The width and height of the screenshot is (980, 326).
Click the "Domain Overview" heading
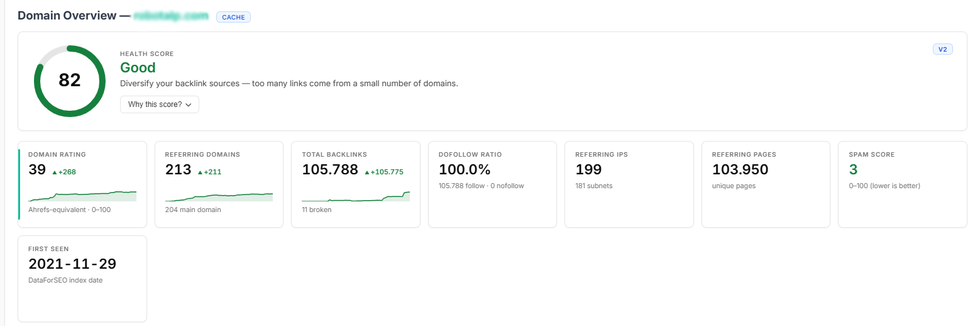coord(67,16)
